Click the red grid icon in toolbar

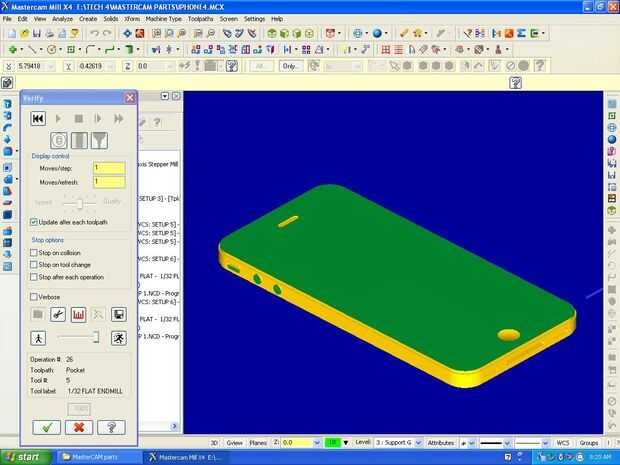(386, 50)
